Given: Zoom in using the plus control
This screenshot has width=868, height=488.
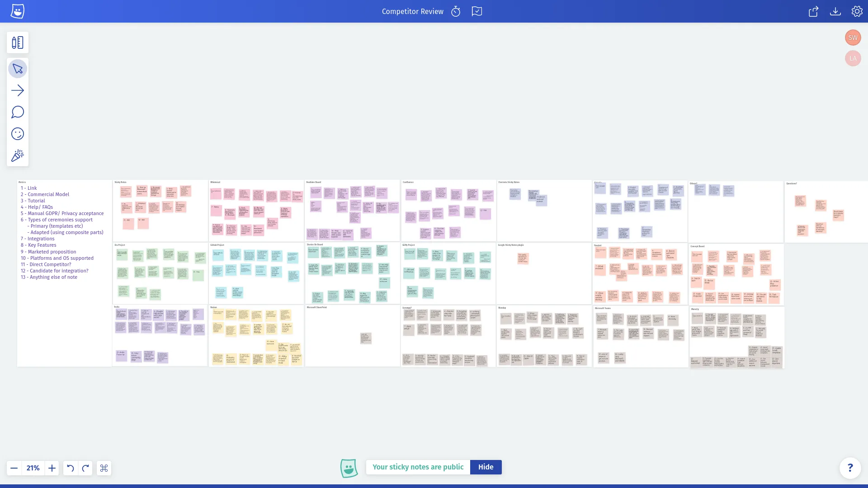Looking at the screenshot, I should 52,468.
